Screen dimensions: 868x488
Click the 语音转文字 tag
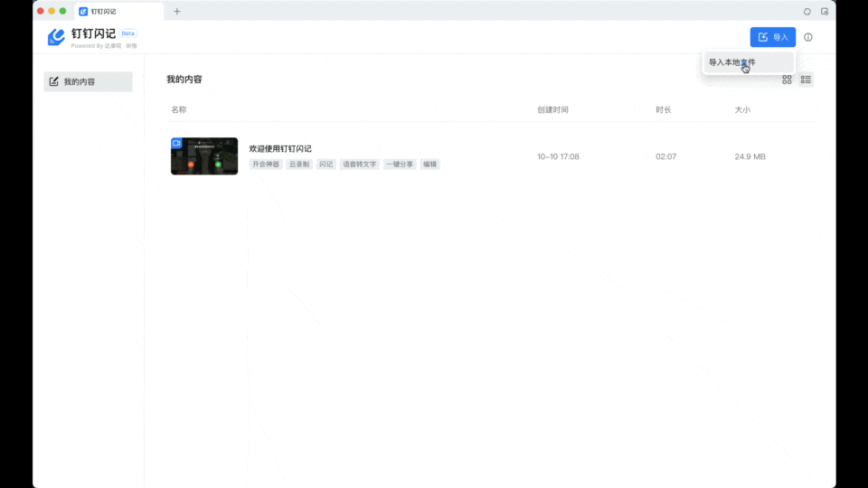(359, 164)
